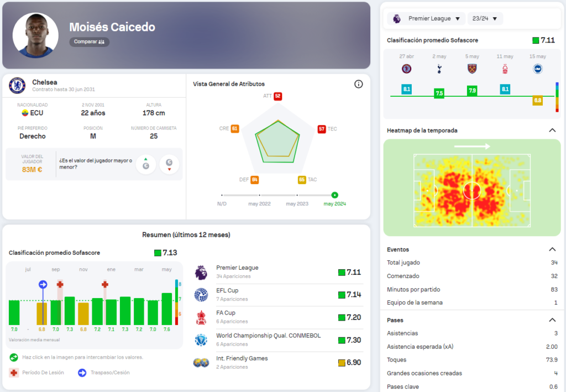
Task: Click the Chelsea club crest icon
Action: pyautogui.click(x=18, y=86)
